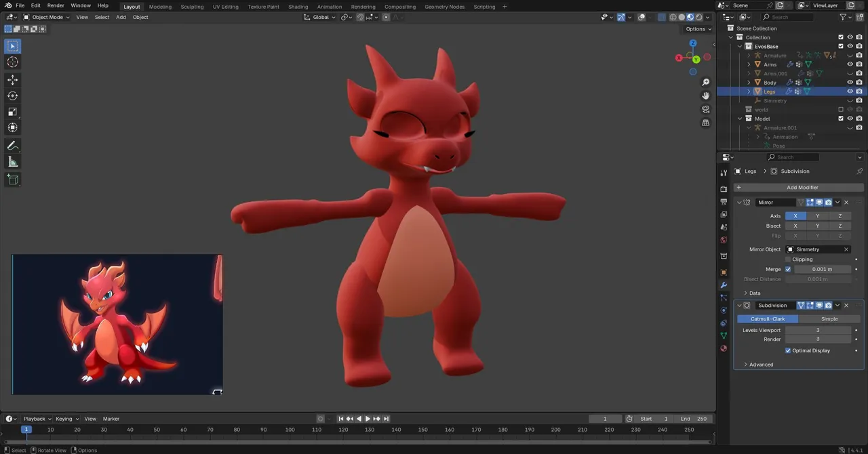Click the Levels Viewport value field
The width and height of the screenshot is (868, 454).
[x=818, y=330]
